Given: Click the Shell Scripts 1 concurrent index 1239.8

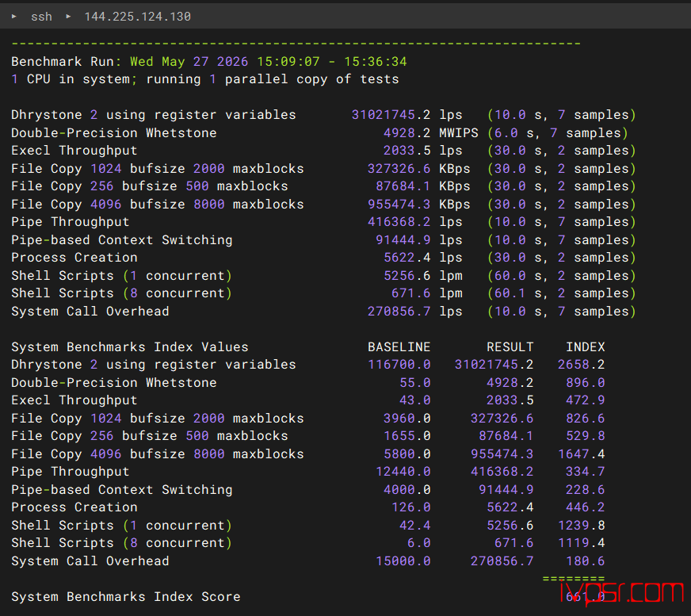Looking at the screenshot, I should coord(582,525).
